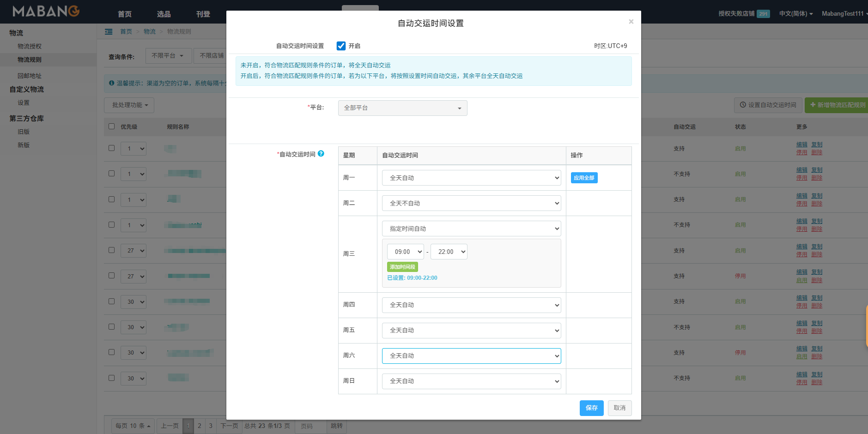Check the first rule row checkbox
This screenshot has height=434, width=868.
click(111, 148)
